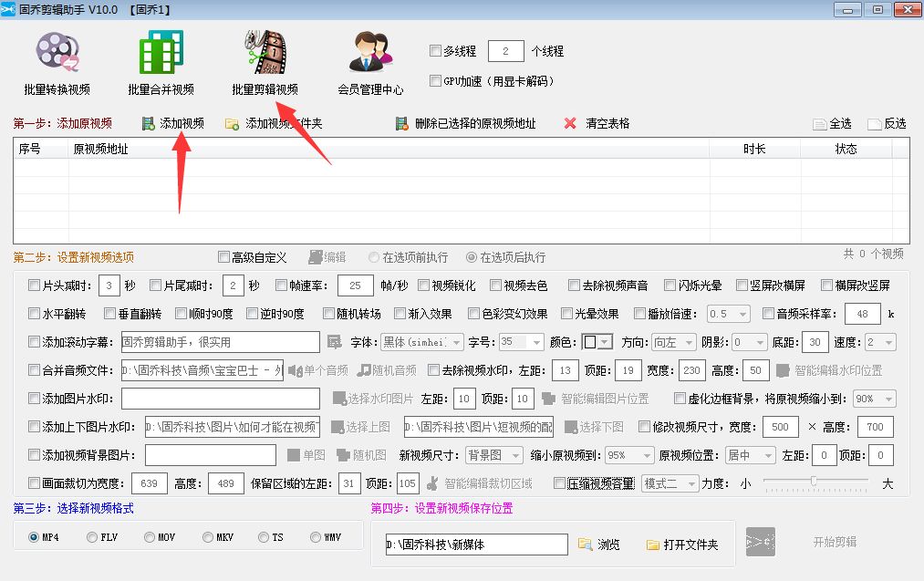The image size is (924, 581).
Task: Click the 开始剪辑 scissors icon
Action: [761, 542]
